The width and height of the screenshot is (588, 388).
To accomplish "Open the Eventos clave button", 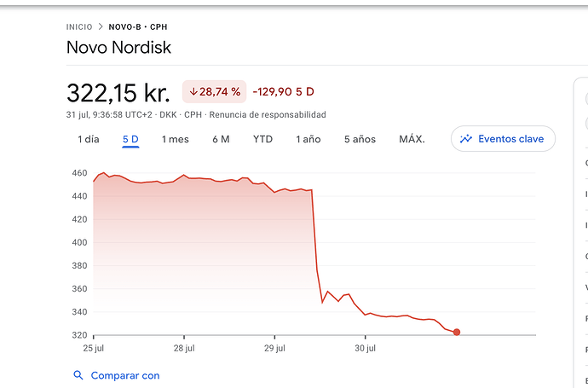I will pos(503,139).
